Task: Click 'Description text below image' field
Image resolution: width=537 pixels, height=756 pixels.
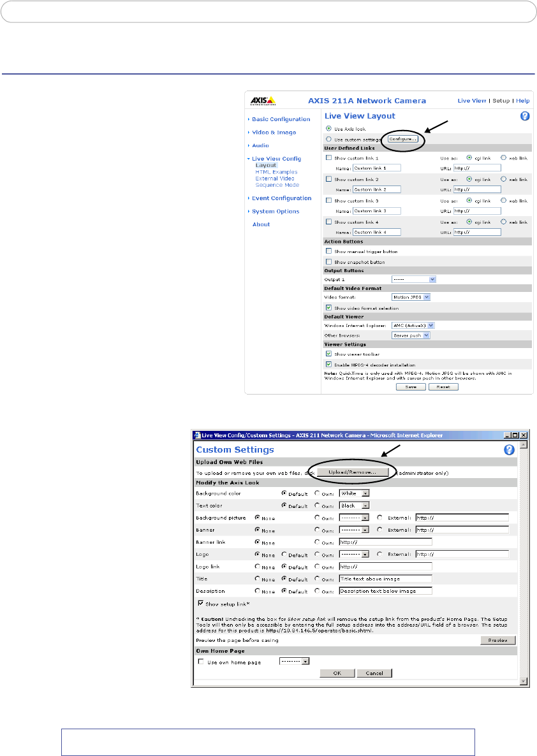Action: click(x=385, y=591)
